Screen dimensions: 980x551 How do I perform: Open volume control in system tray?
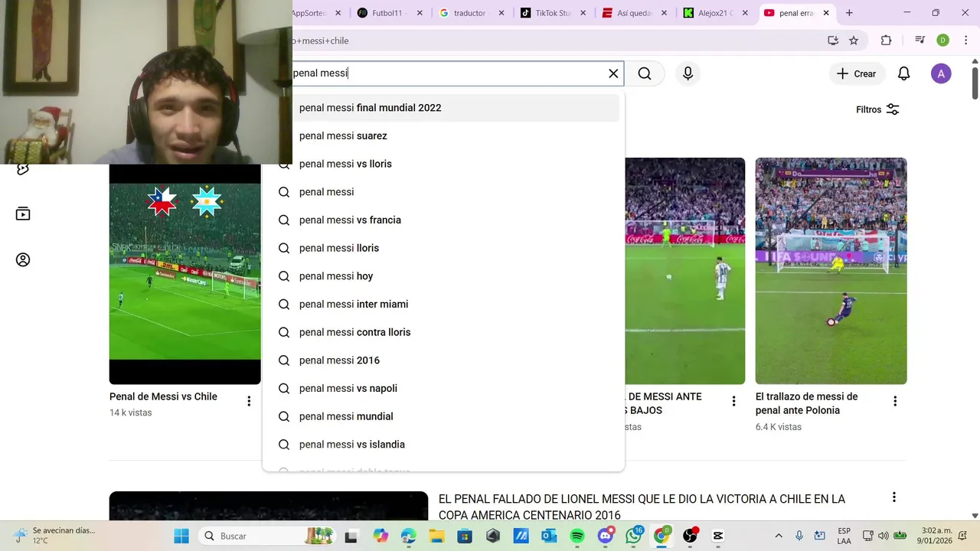coord(884,536)
